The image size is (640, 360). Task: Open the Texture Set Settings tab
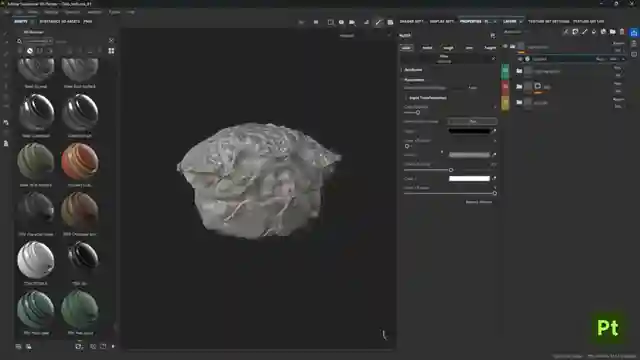click(548, 22)
